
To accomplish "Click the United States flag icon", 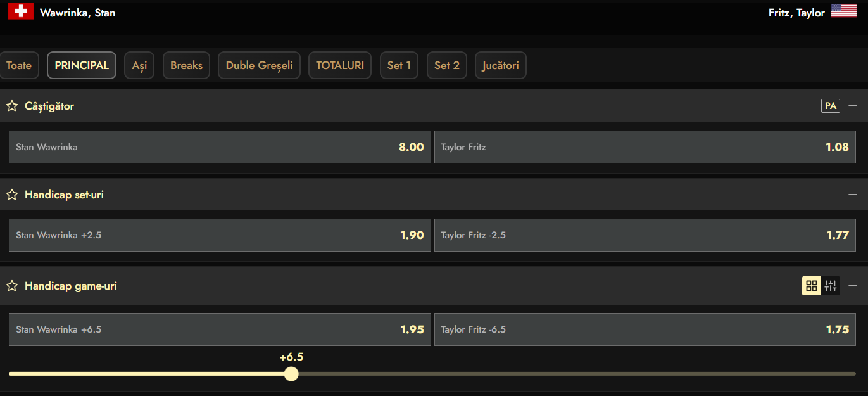I will (x=843, y=11).
